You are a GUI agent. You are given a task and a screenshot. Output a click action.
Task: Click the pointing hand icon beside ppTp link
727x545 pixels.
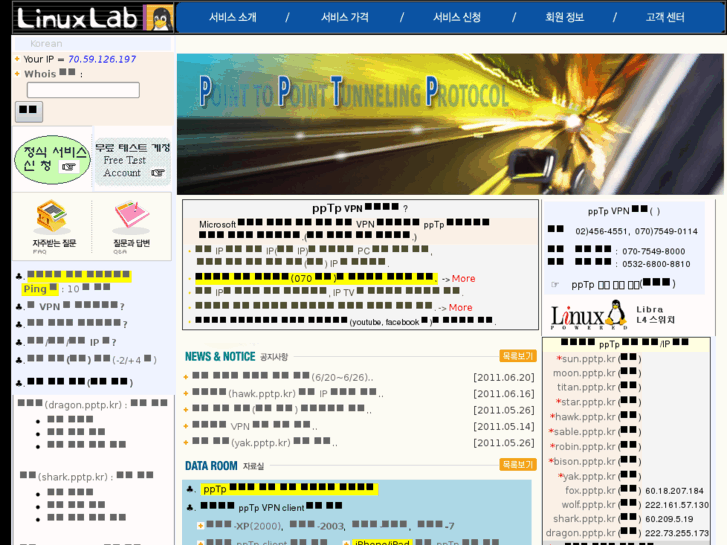click(x=555, y=284)
